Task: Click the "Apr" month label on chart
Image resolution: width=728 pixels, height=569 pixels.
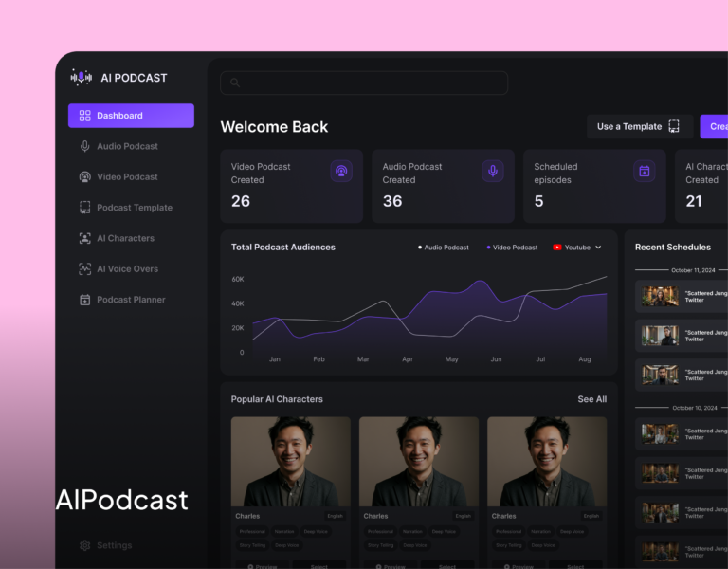Action: 408,359
